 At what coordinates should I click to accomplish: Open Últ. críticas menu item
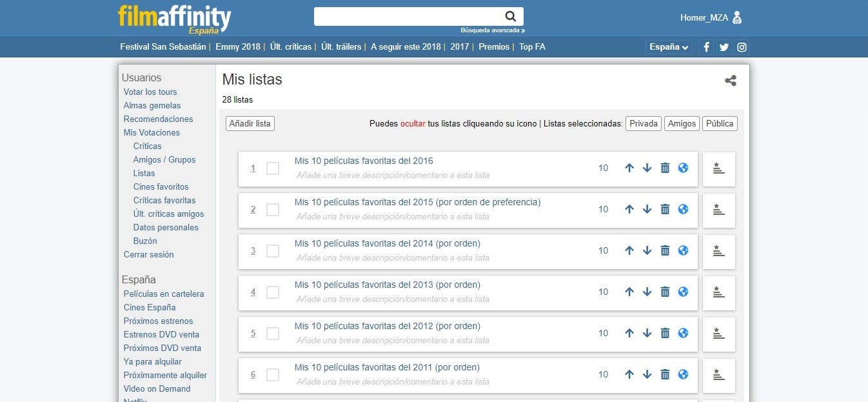(x=291, y=47)
